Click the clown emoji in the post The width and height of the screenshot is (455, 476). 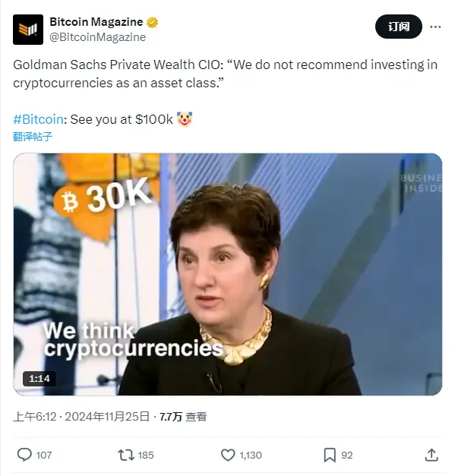[x=185, y=119]
